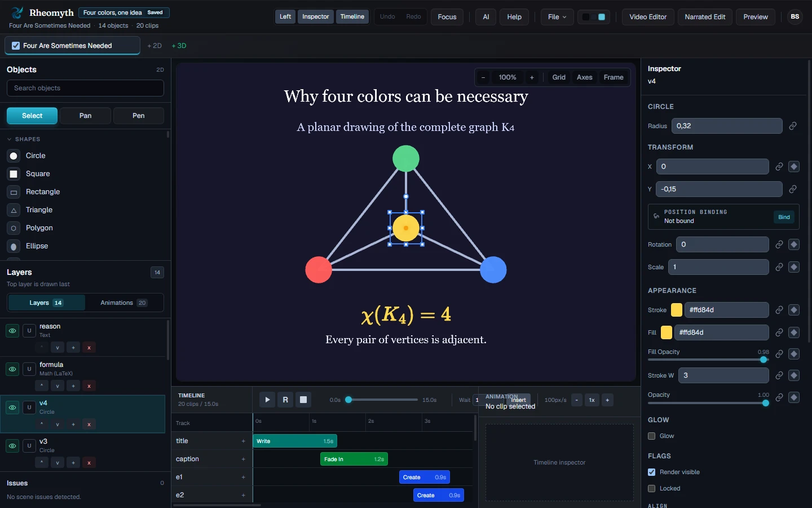Toggle the Left panel button

tap(285, 17)
